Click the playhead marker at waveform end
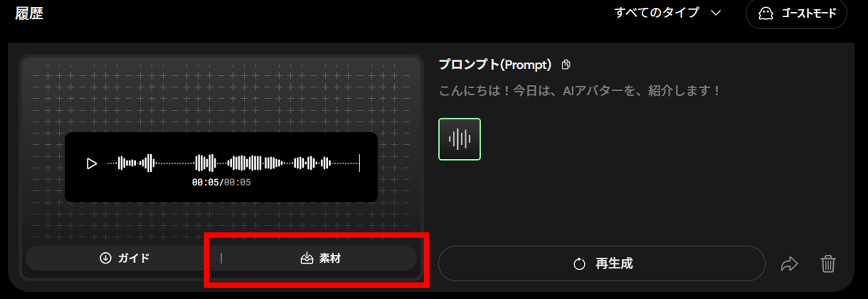The image size is (868, 299). pos(359,163)
